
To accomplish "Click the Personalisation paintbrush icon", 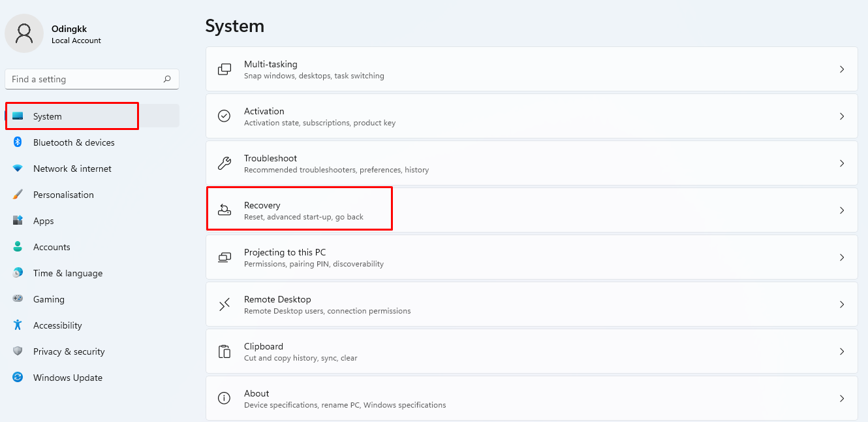I will point(18,195).
